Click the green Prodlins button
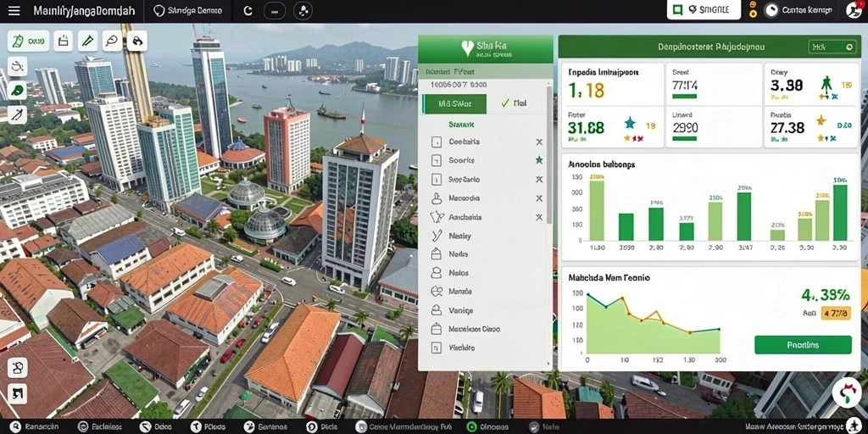This screenshot has width=868, height=434. 803,345
